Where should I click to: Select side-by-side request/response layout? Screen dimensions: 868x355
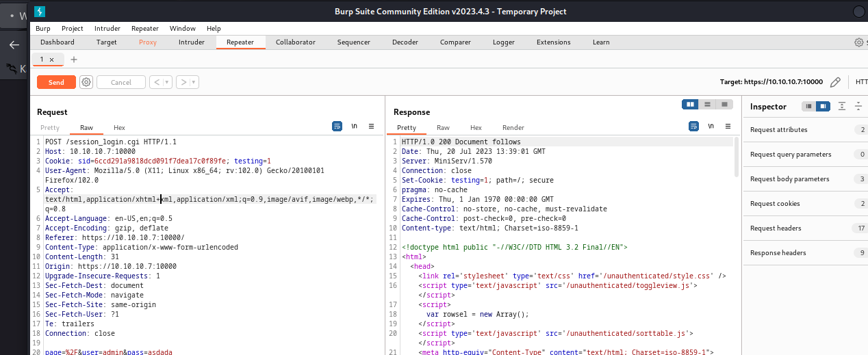click(x=691, y=104)
